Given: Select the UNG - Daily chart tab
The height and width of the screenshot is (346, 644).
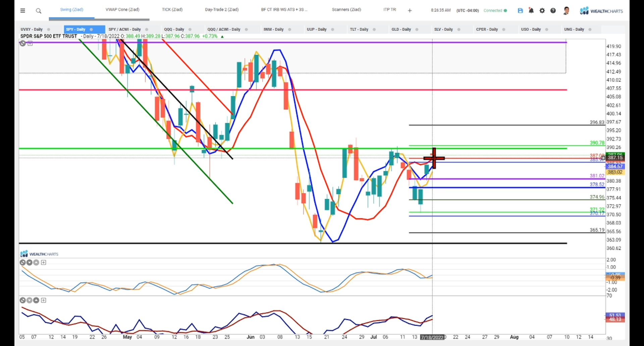Looking at the screenshot, I should (574, 30).
